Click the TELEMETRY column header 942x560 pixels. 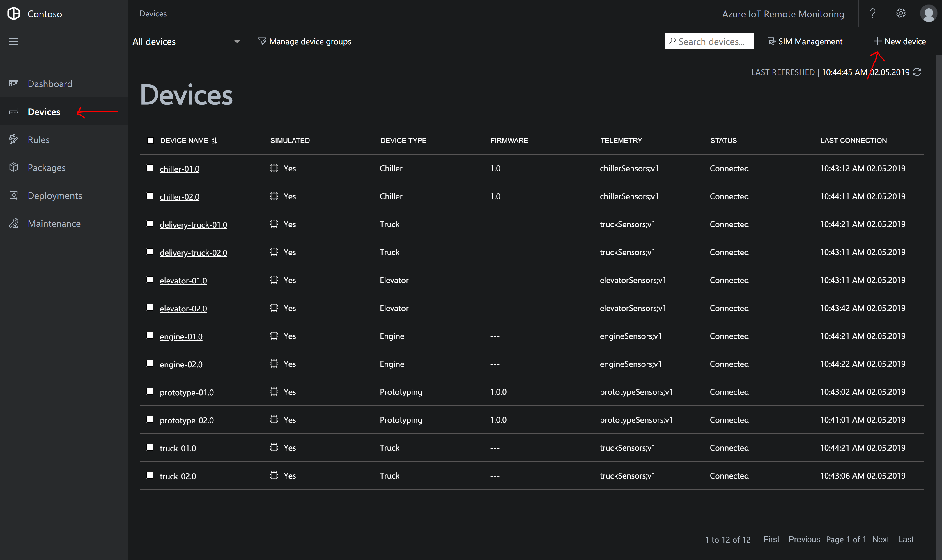click(x=621, y=140)
